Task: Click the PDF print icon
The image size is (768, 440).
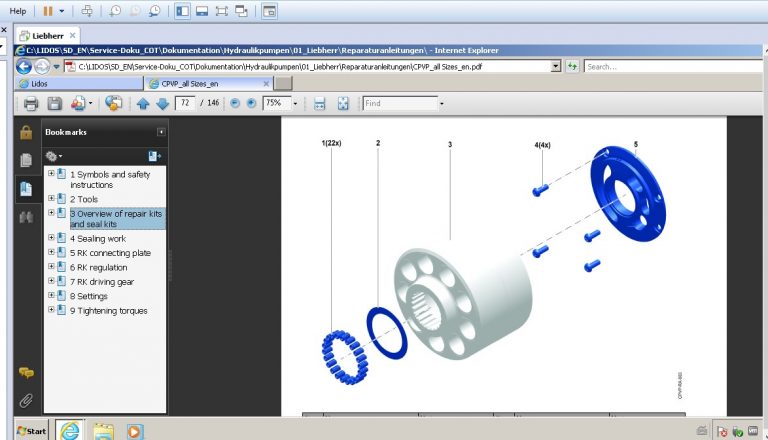Action: point(31,103)
